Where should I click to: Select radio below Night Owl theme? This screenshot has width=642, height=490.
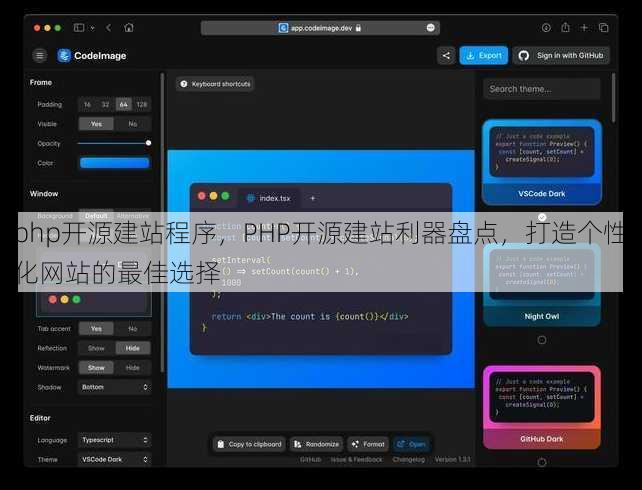(542, 340)
